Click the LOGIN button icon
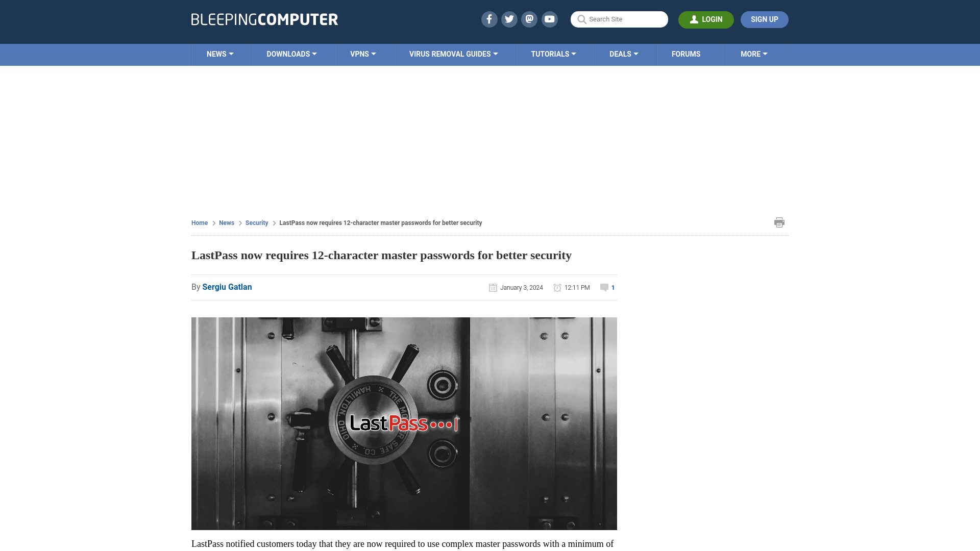The image size is (980, 551). click(x=694, y=19)
